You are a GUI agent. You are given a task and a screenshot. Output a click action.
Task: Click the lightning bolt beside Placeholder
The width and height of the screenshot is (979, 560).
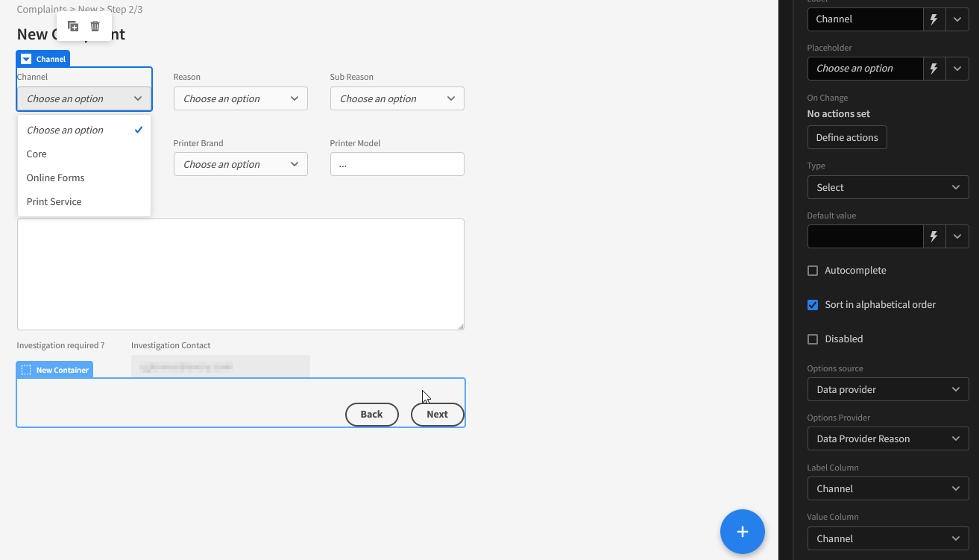[x=934, y=68]
